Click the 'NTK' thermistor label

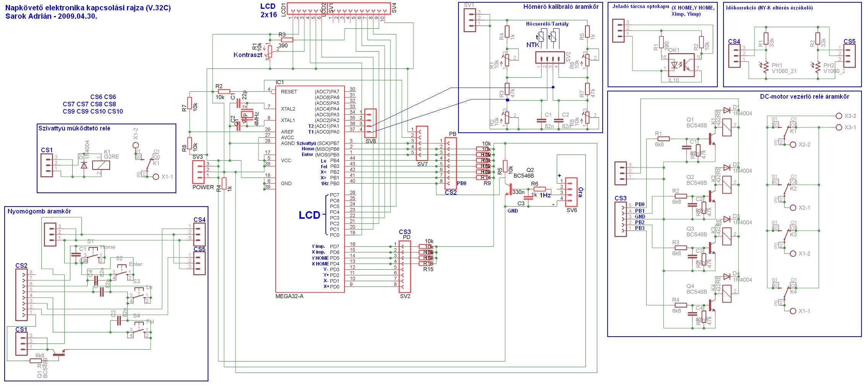pyautogui.click(x=533, y=45)
